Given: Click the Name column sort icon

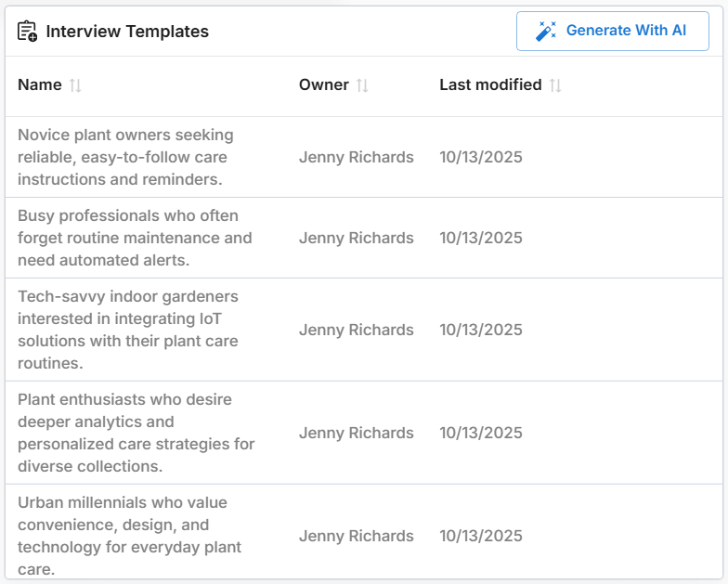Looking at the screenshot, I should click(x=75, y=85).
